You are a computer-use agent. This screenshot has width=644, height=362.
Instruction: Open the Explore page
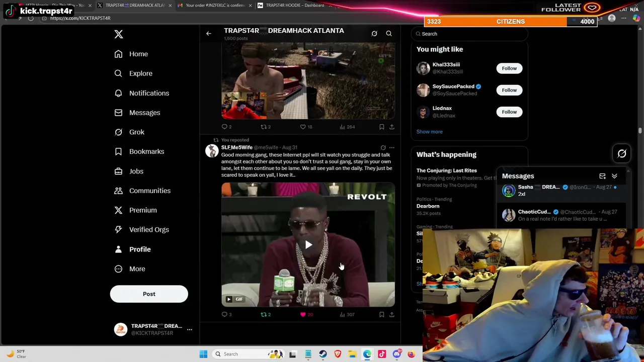coord(133,73)
